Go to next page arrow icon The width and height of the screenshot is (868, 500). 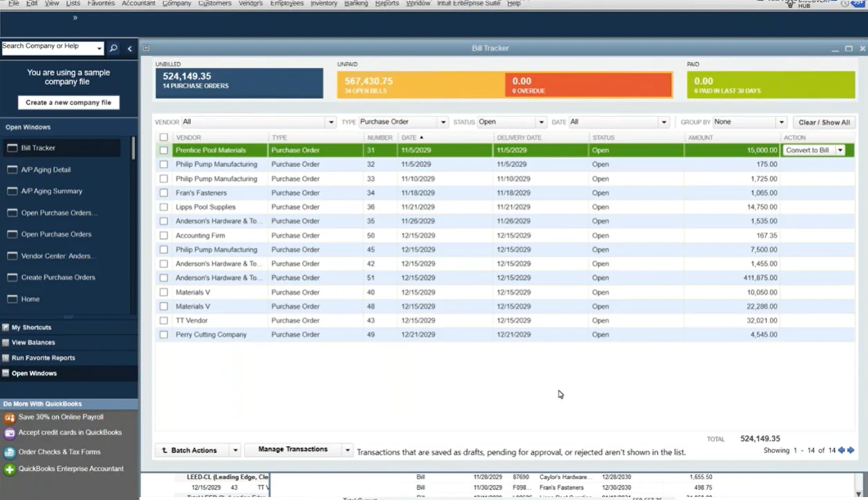[x=851, y=450]
